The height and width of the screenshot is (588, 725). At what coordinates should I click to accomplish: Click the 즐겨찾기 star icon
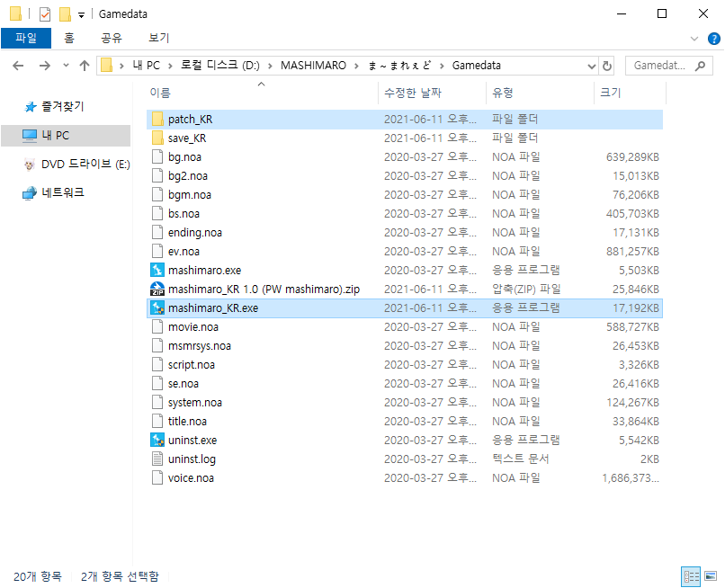point(30,107)
